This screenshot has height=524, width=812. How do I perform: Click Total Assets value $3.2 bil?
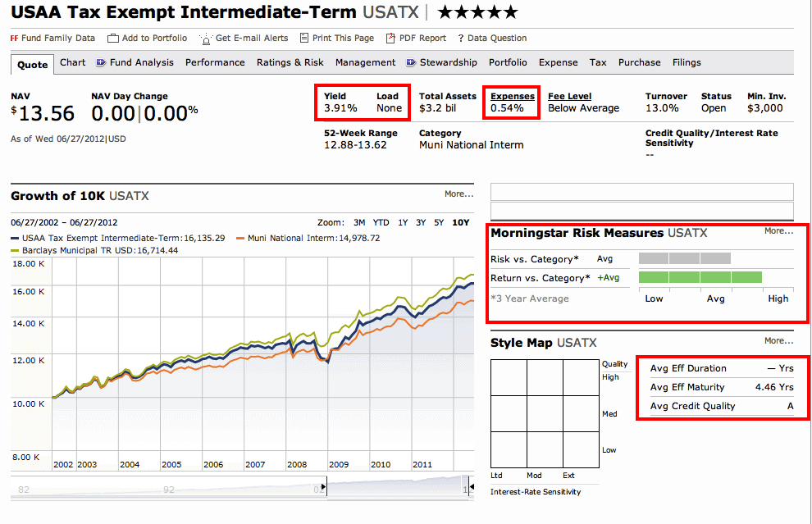pos(438,108)
